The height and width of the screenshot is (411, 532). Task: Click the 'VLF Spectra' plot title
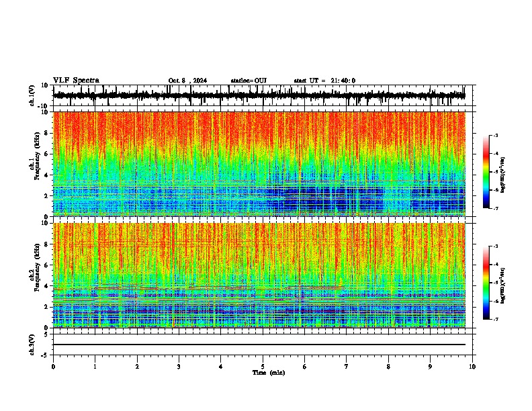(x=76, y=81)
